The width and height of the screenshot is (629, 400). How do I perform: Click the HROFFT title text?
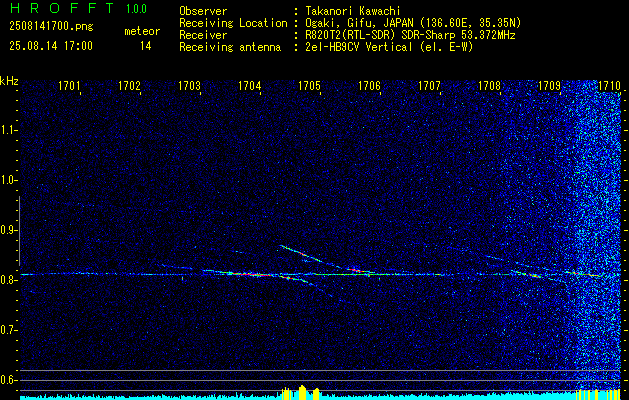(62, 8)
